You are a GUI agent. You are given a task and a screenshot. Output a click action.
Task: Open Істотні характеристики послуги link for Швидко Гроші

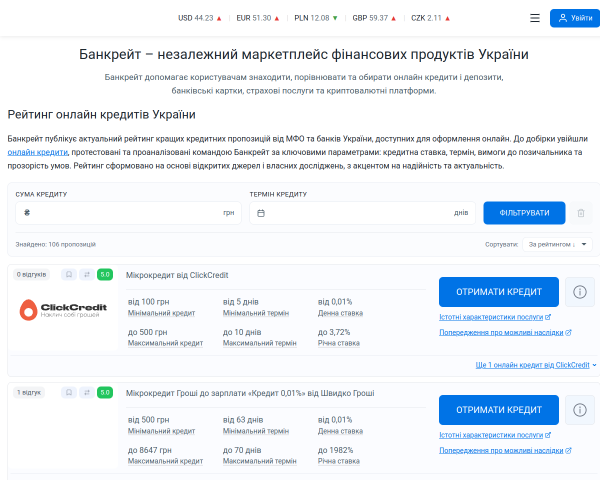coord(495,435)
